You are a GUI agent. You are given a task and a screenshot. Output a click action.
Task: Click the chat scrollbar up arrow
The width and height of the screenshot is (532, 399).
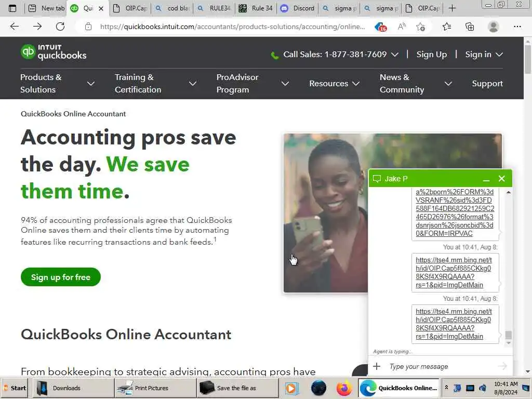click(508, 192)
